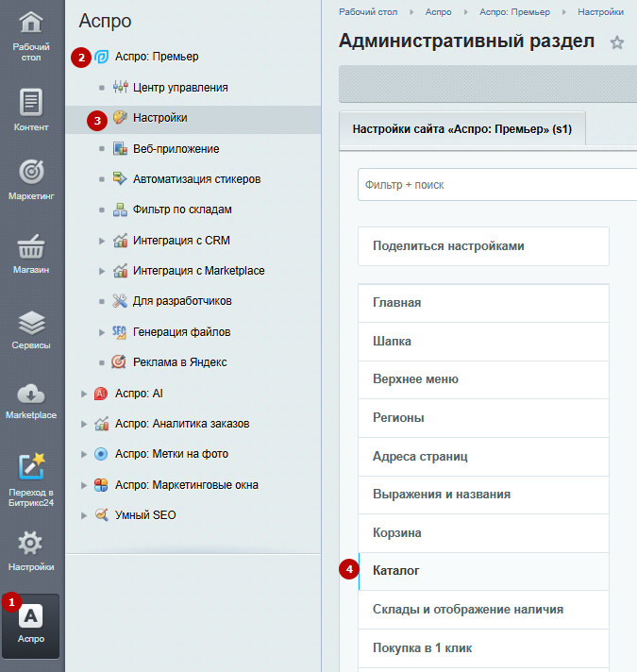Focus the Фильтр + поиск input field
Image resolution: width=637 pixels, height=672 pixels.
pos(497,185)
